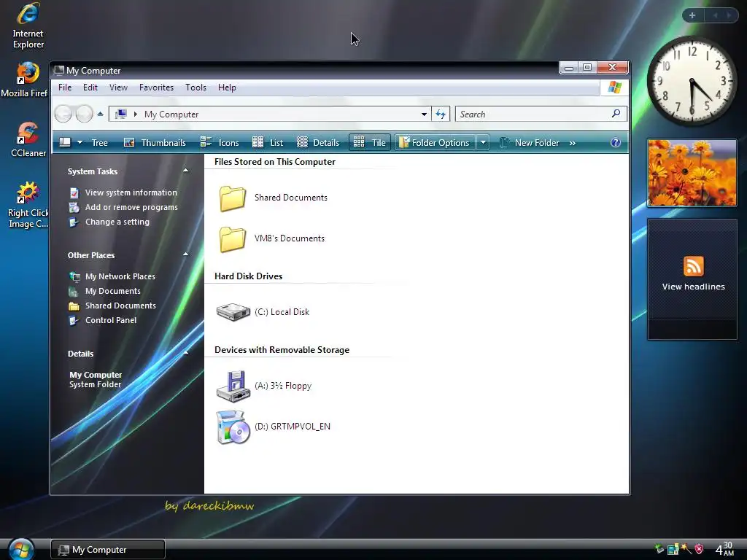Click View headlines in feed gadget
This screenshot has height=560, width=747.
693,287
